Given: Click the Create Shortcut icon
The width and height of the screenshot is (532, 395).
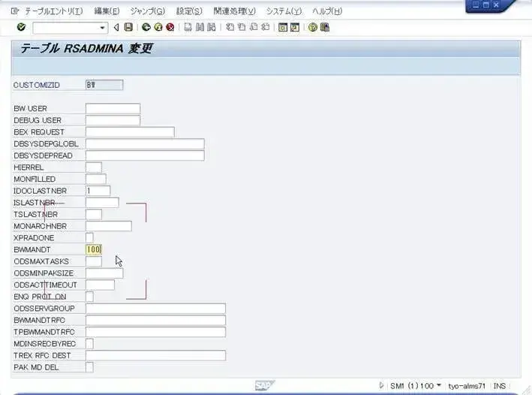Looking at the screenshot, I should coord(295,28).
